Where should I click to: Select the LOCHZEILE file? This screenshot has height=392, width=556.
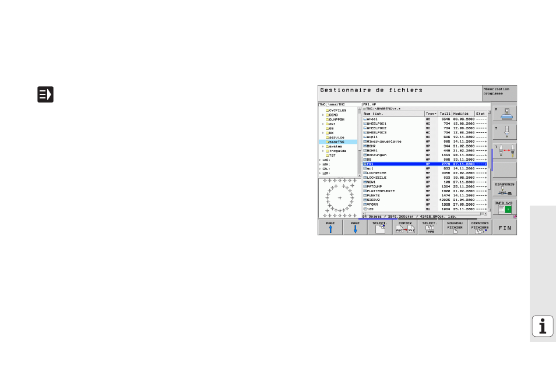[x=425, y=178]
